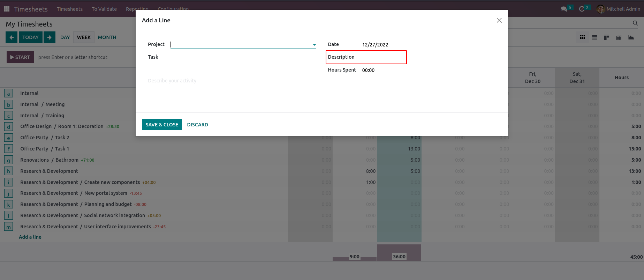The image size is (644, 280).
Task: Click the DISCARD button
Action: [197, 125]
